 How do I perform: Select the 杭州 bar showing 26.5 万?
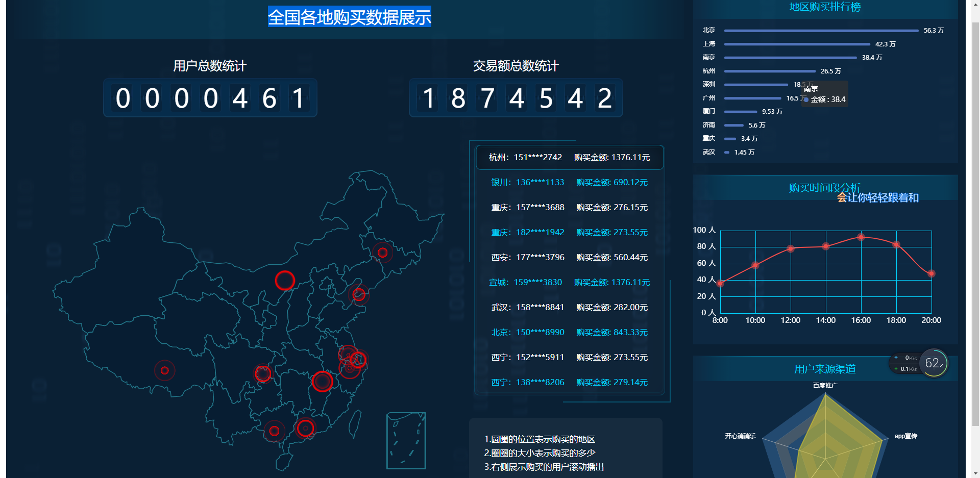click(770, 71)
